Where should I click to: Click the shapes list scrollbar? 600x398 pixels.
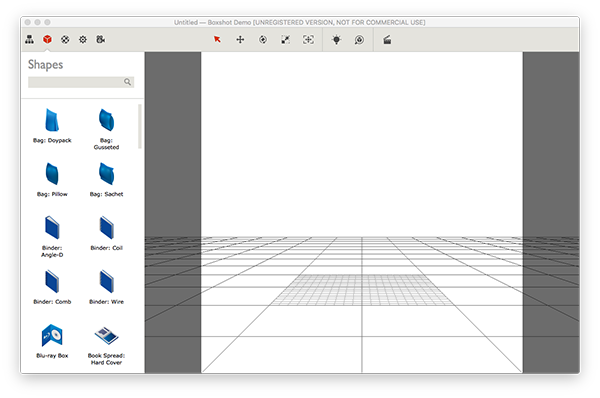click(140, 126)
